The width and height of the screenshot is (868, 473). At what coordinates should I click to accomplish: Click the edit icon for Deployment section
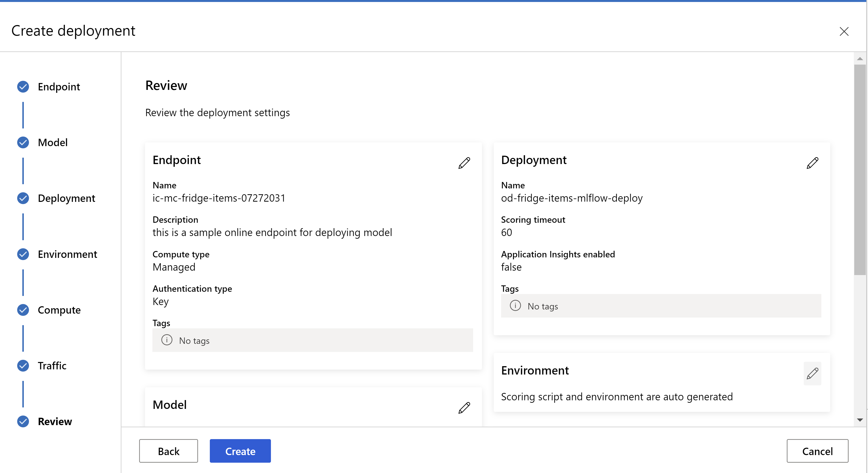point(812,163)
